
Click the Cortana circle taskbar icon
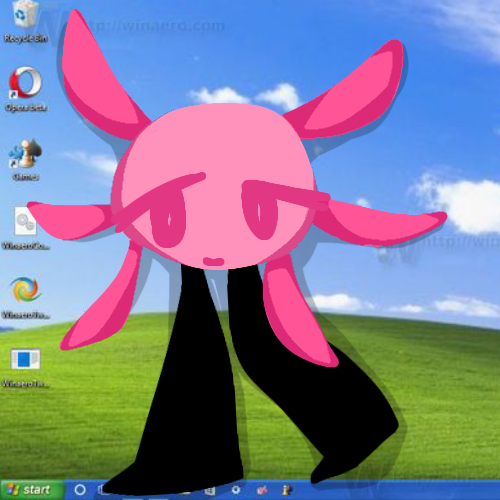80,490
